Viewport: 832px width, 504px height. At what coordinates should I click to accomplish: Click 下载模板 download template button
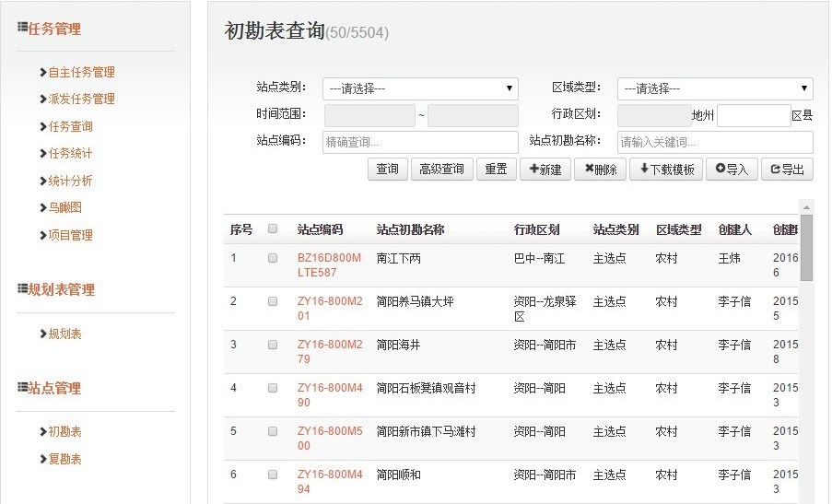pos(665,170)
